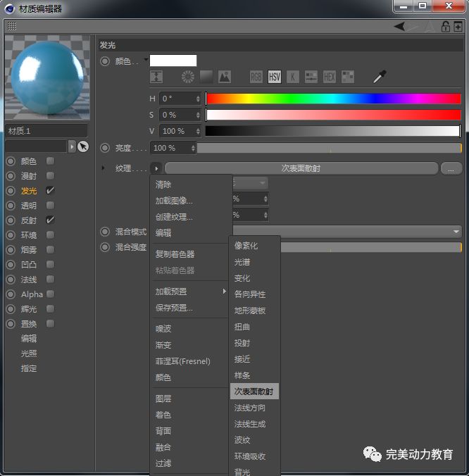469x476 pixels.
Task: Enable the 颜色 channel checkbox
Action: click(50, 161)
